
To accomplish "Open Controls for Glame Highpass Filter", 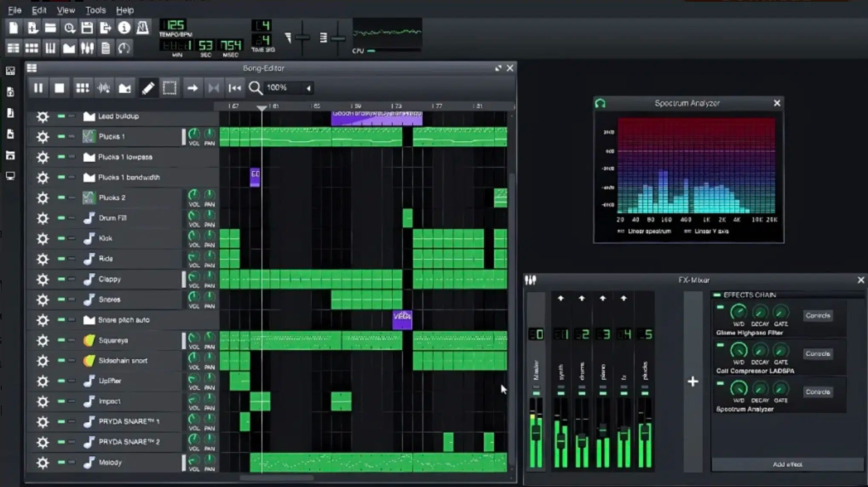I will [x=817, y=315].
